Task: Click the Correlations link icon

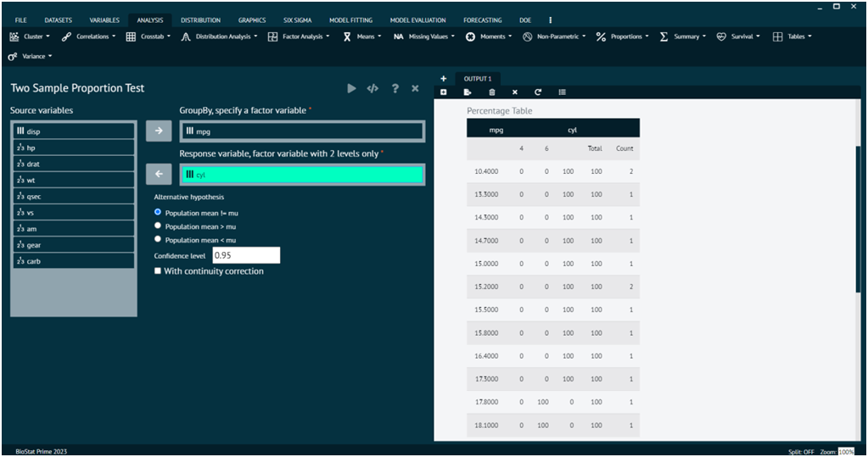Action: 66,36
